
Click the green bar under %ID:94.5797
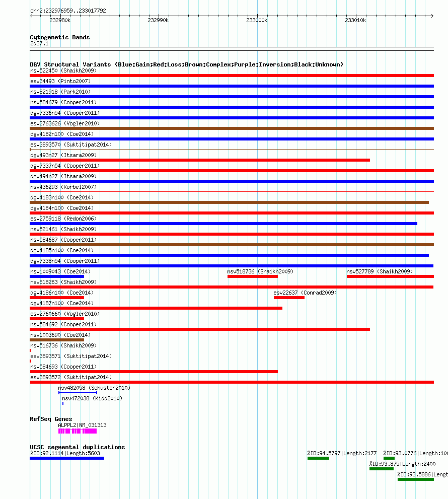click(318, 458)
